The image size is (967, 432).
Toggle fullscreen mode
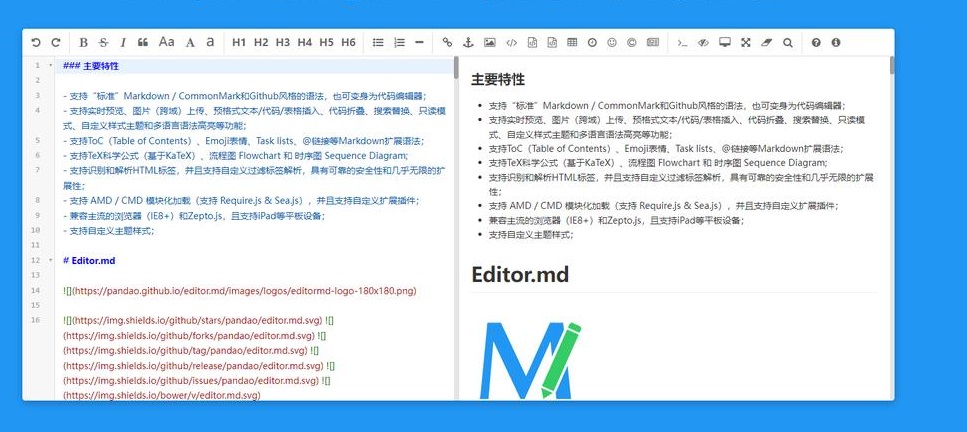coord(746,43)
